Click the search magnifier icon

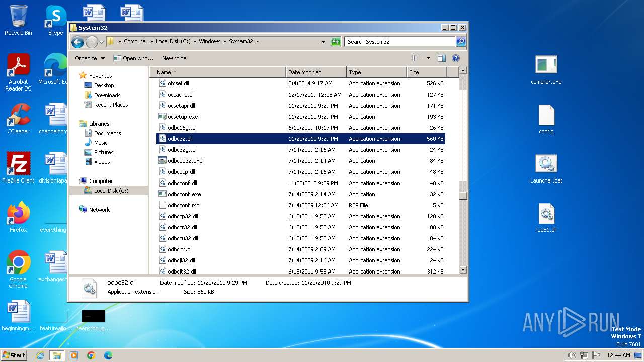pos(461,42)
